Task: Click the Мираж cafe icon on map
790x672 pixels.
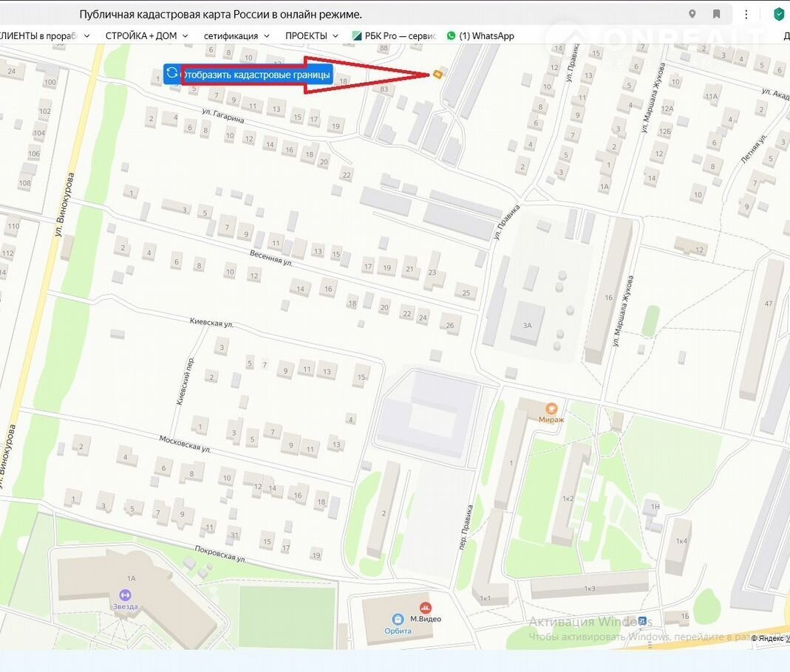Action: click(x=551, y=408)
